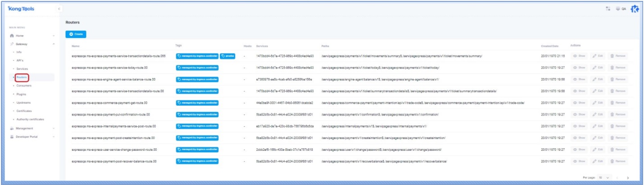Open Services in Gateway menu

point(22,69)
